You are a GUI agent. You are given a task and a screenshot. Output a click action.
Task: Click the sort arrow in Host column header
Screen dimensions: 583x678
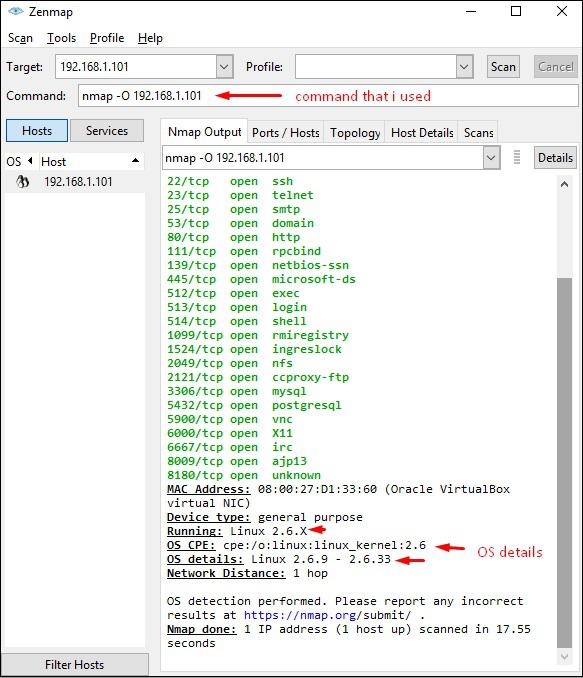135,161
